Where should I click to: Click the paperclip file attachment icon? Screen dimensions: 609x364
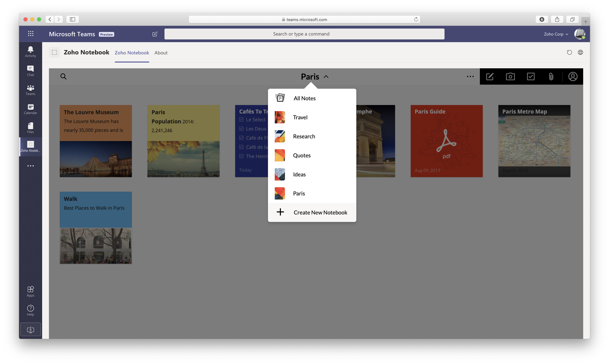pyautogui.click(x=551, y=76)
